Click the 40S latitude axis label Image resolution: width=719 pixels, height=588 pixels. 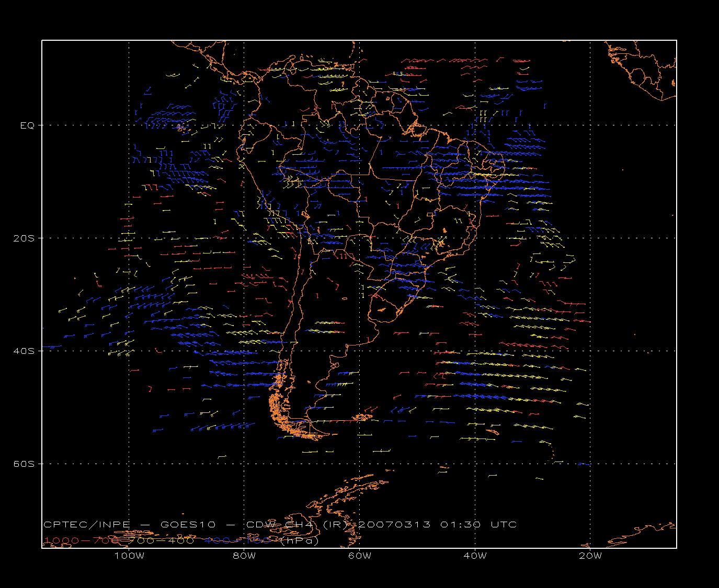[24, 351]
